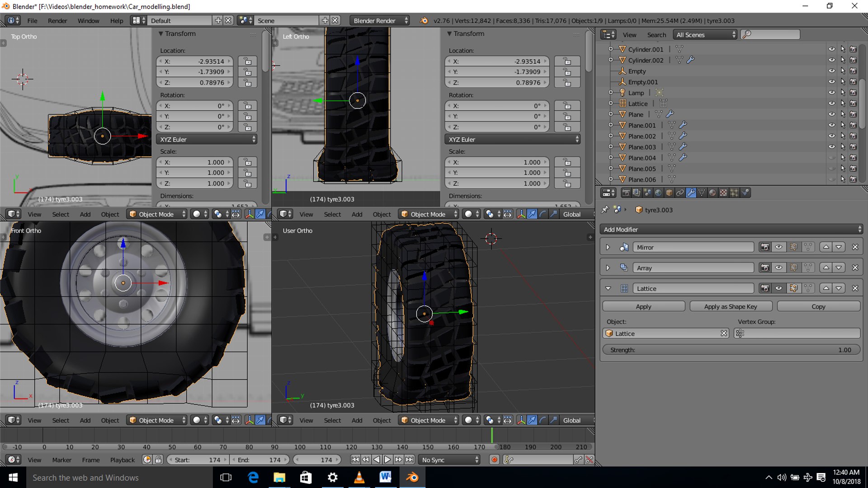Image resolution: width=868 pixels, height=488 pixels.
Task: Expand the Array modifier panel
Action: (608, 267)
